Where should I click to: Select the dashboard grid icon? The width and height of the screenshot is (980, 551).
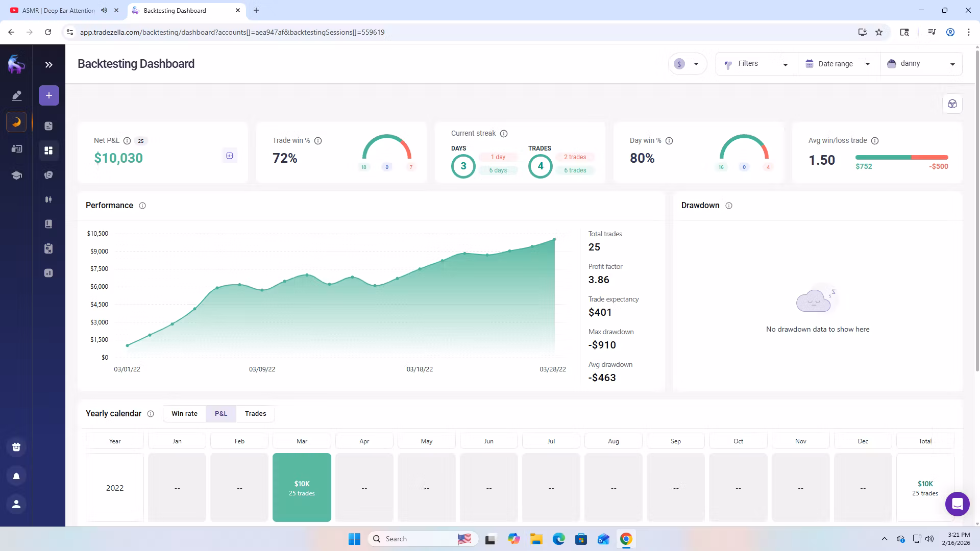point(48,151)
